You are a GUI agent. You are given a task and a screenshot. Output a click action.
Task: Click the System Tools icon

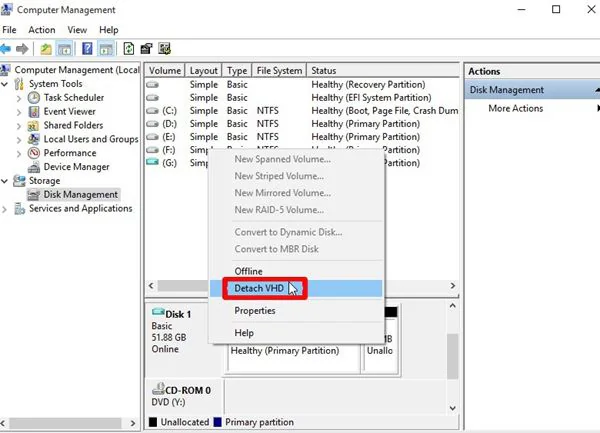(x=19, y=84)
